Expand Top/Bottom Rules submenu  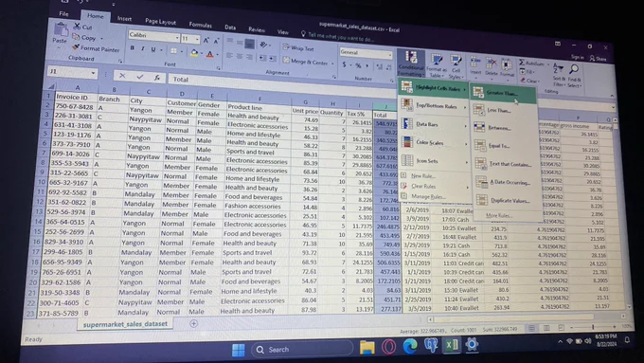(434, 105)
